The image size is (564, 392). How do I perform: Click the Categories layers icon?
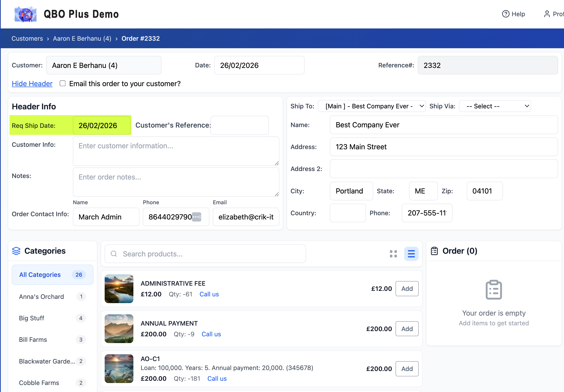(16, 251)
